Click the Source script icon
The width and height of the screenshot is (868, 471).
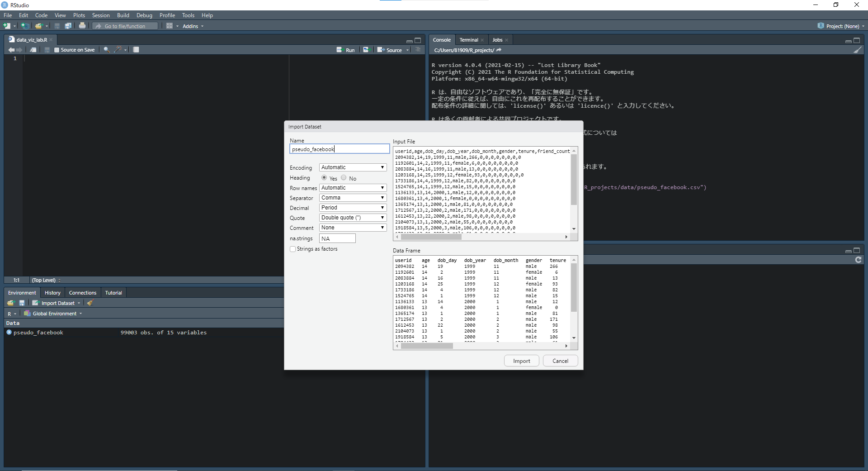pos(390,50)
